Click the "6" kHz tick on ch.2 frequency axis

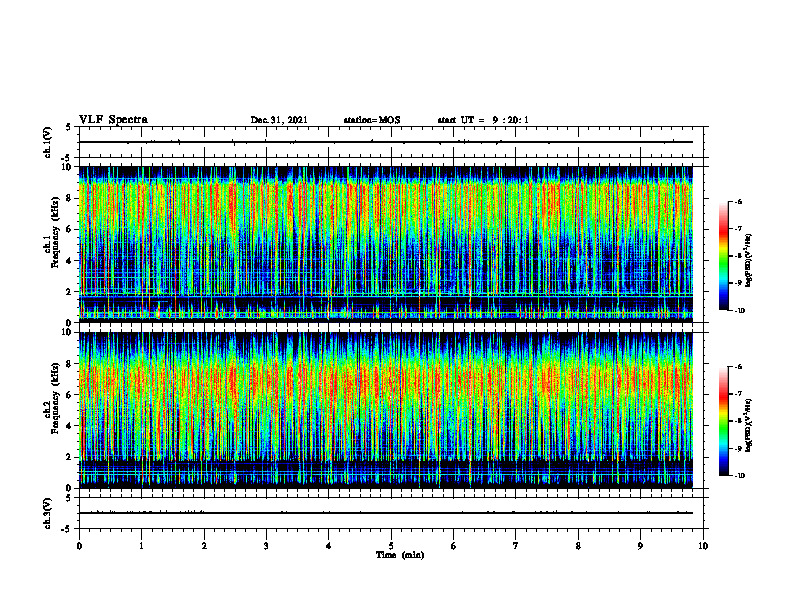[70, 395]
